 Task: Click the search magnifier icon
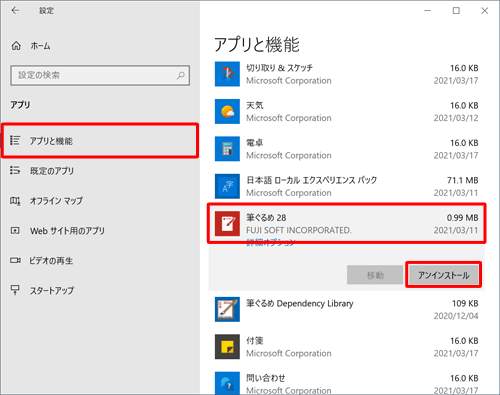point(181,75)
